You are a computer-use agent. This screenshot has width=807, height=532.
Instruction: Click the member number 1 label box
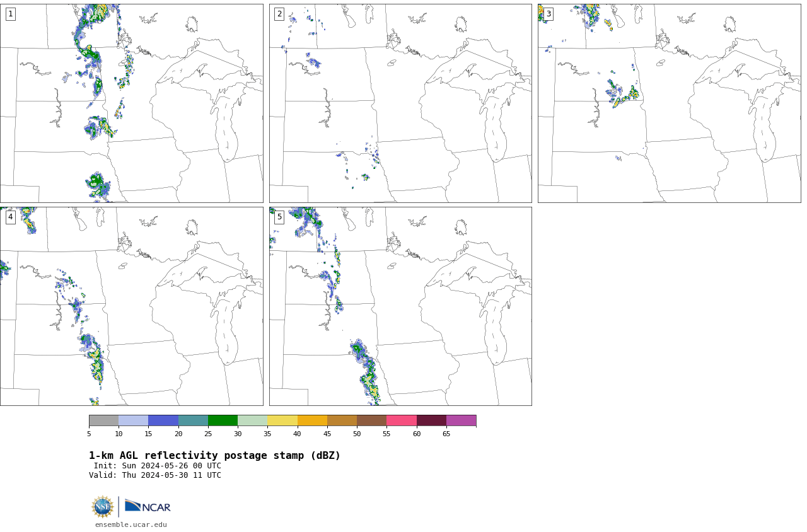[10, 14]
